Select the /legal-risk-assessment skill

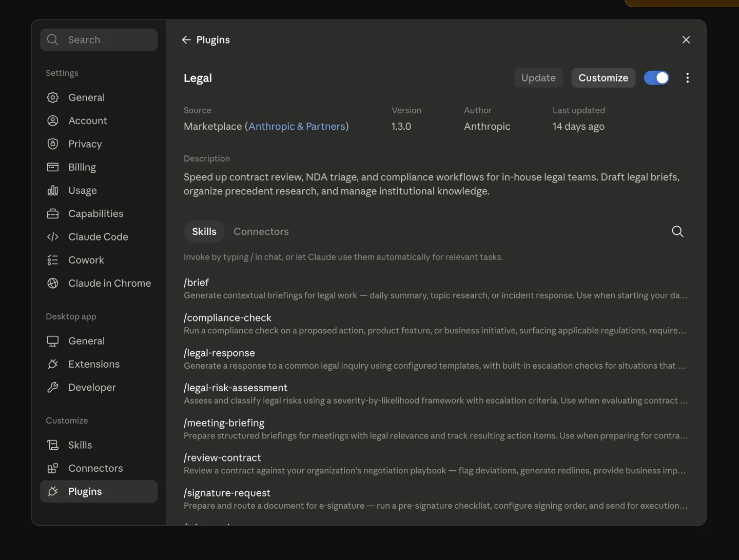436,393
